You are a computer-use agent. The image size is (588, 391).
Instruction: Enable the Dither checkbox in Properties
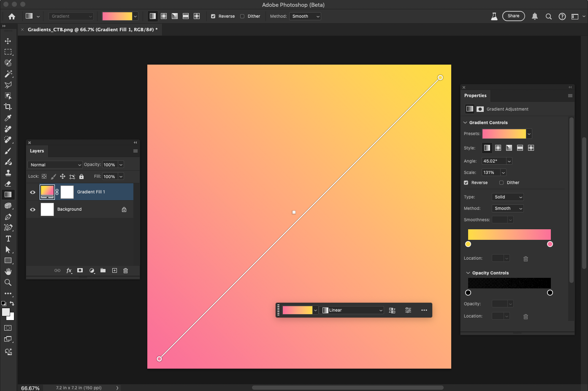(x=501, y=182)
